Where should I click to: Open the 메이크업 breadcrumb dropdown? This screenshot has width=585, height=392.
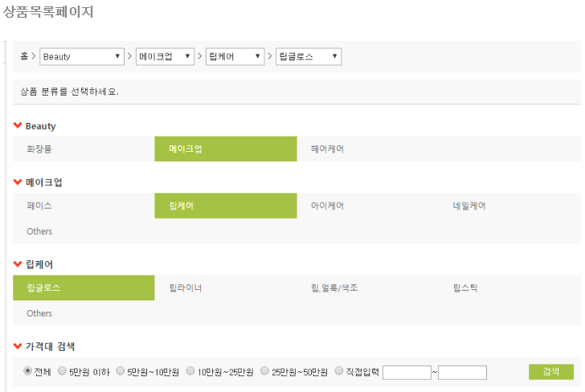point(166,57)
